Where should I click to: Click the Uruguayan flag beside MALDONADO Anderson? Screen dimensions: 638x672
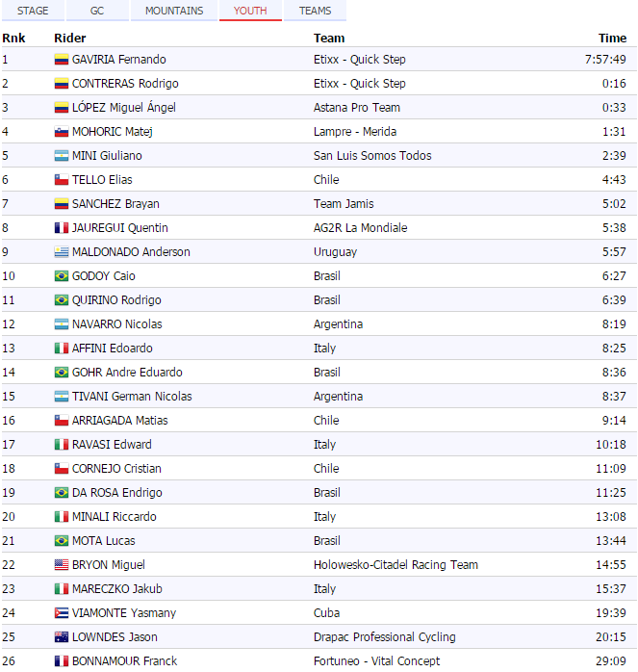pos(62,252)
